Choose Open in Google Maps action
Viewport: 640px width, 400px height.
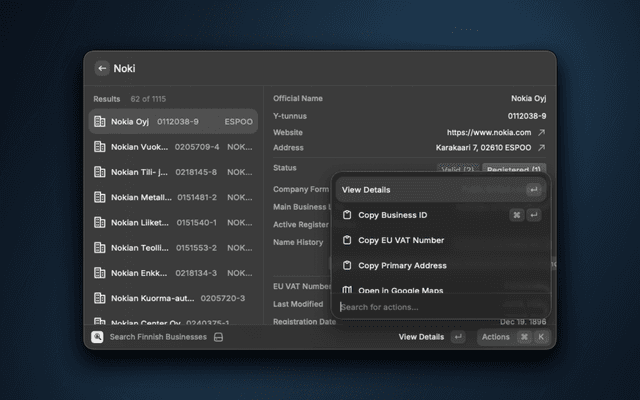441,289
